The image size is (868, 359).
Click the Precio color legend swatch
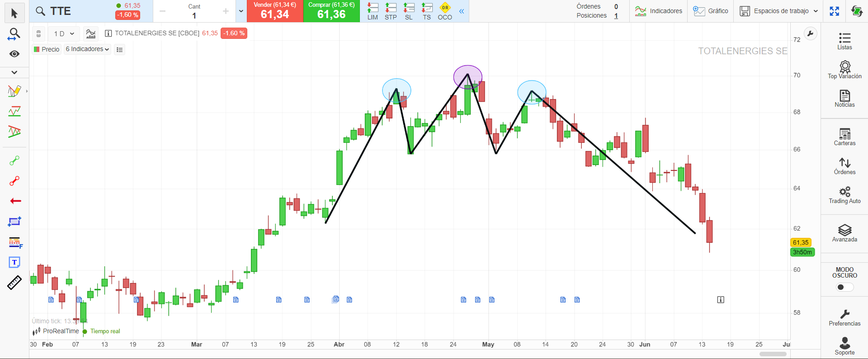tap(37, 49)
